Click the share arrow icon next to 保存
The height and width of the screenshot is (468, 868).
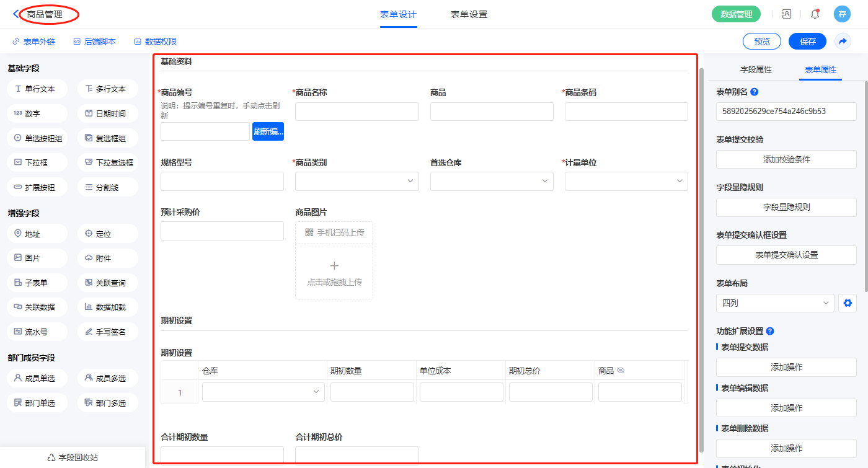843,42
